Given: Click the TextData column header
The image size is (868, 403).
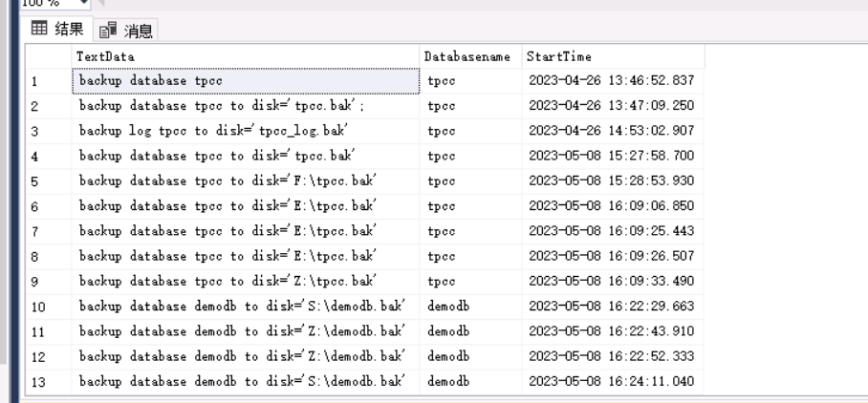Looking at the screenshot, I should (x=246, y=56).
